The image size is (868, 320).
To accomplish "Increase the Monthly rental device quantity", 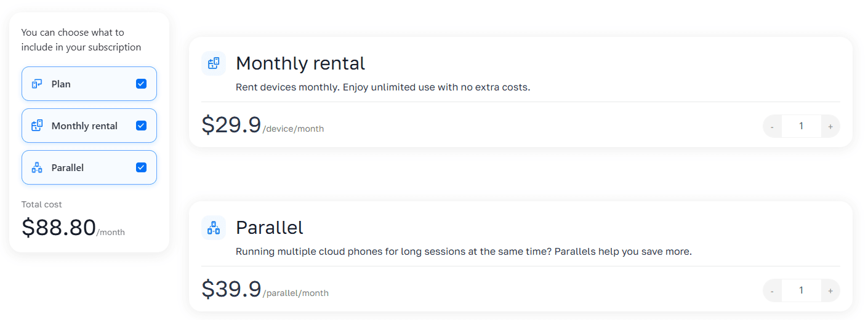I will tap(830, 126).
